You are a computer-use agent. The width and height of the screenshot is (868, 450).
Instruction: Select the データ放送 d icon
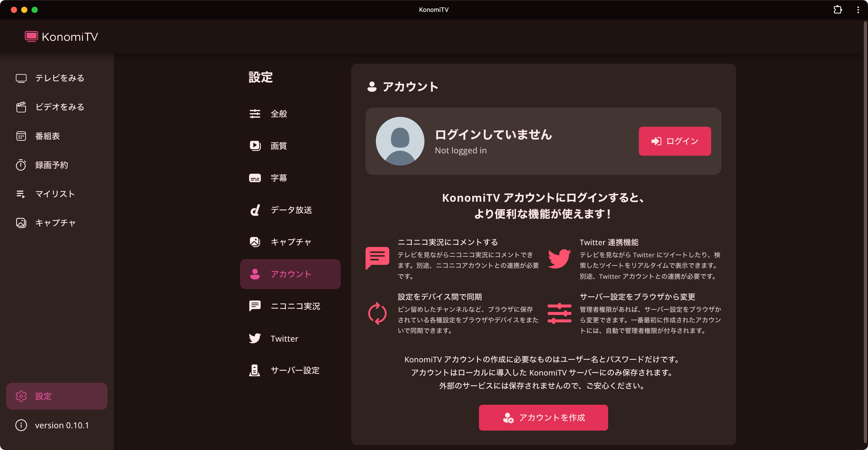[255, 210]
